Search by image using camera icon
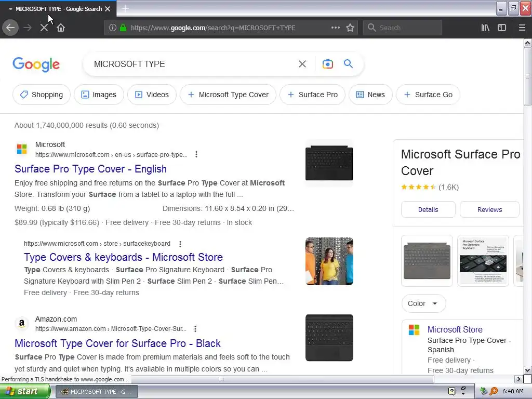 tap(328, 64)
